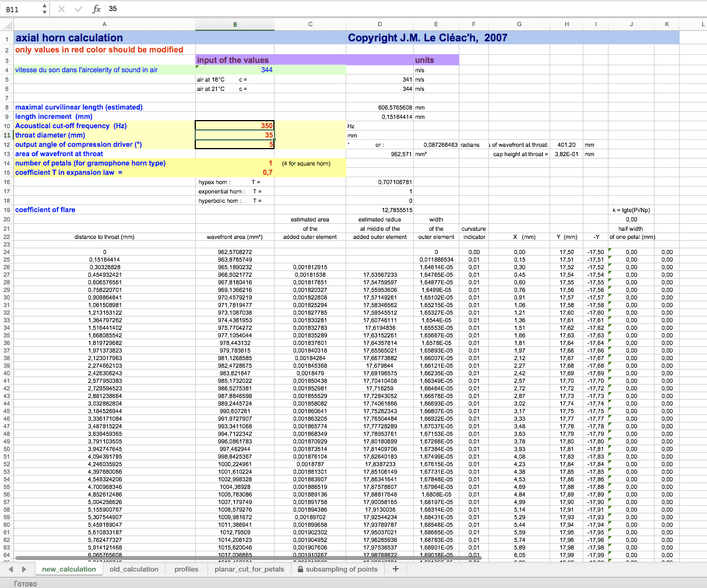Viewport: 707px width, 588px height.
Task: Click 'distance to throat (mm)' column heading
Action: [104, 237]
